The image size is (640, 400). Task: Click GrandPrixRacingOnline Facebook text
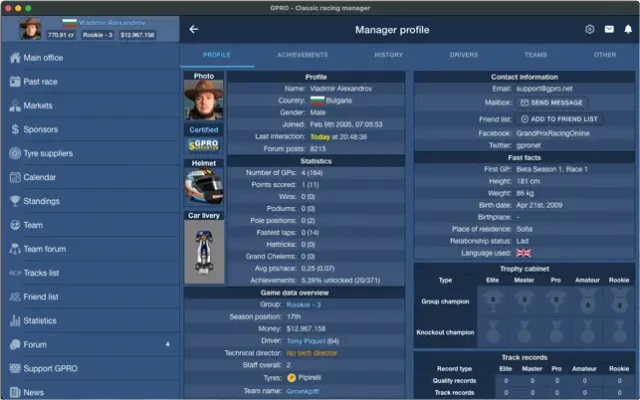[553, 133]
